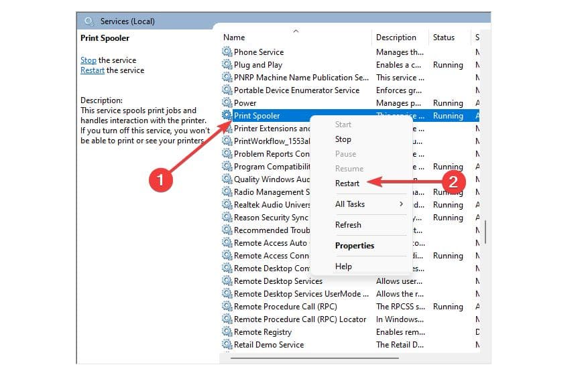Select the Power service name

pos(245,103)
